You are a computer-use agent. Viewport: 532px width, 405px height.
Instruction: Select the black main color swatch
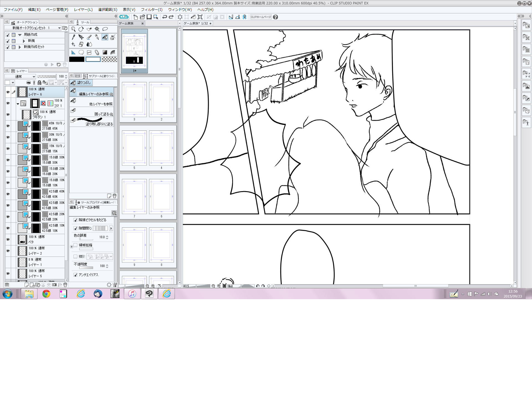tap(77, 59)
